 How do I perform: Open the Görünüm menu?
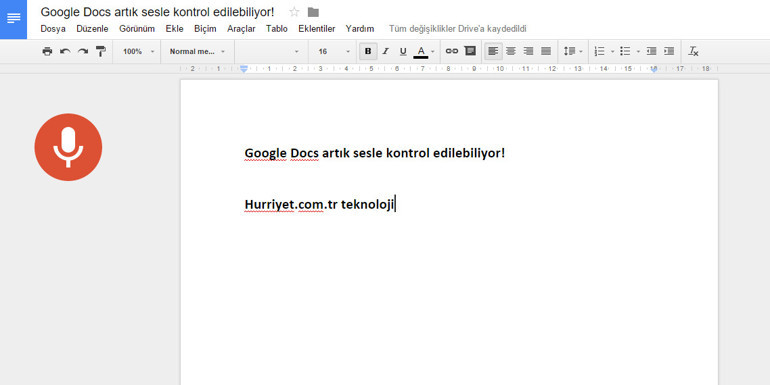pos(137,29)
